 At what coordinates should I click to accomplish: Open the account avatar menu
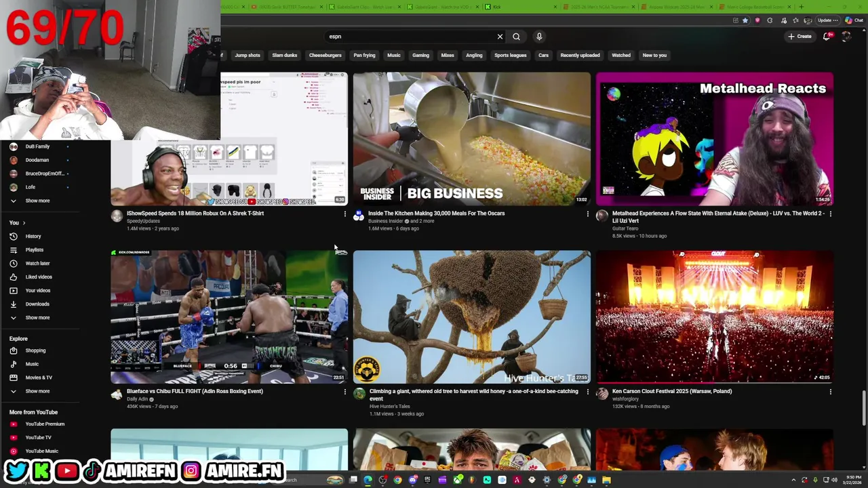pos(846,37)
